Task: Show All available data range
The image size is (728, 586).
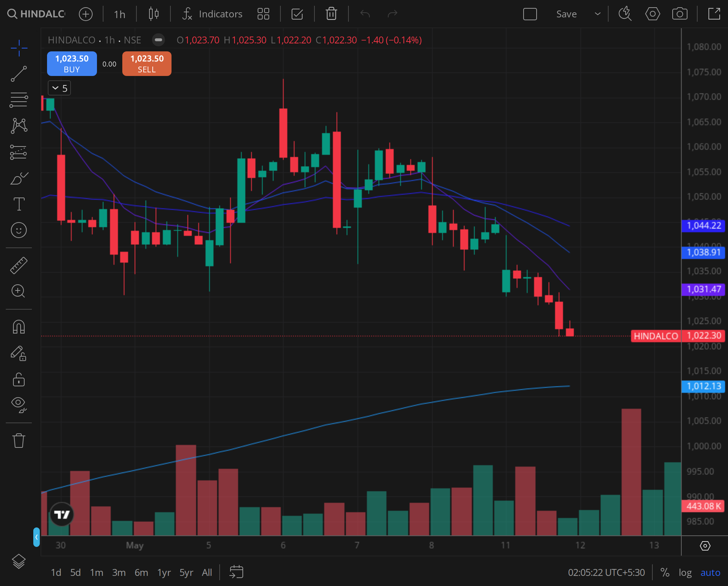Action: 207,572
